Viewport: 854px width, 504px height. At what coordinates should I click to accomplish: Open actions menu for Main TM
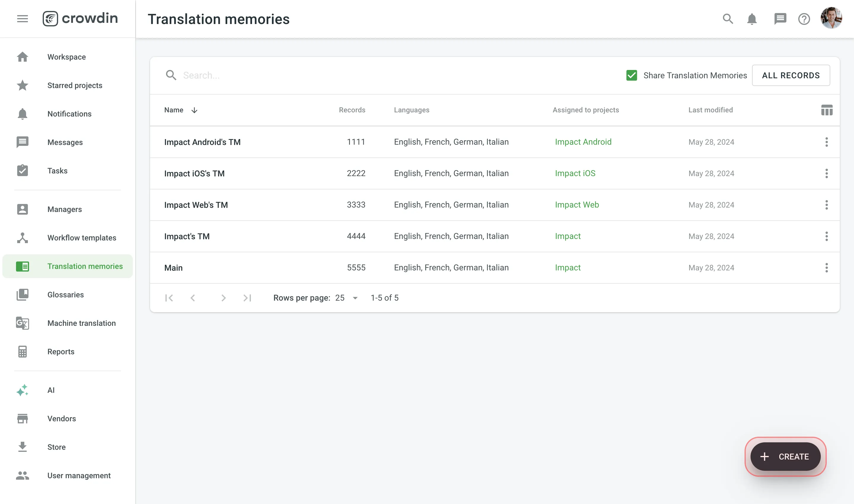[x=826, y=268]
